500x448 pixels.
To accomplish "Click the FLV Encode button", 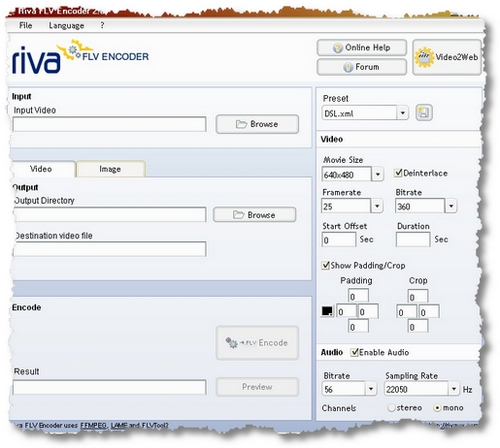I will click(257, 343).
